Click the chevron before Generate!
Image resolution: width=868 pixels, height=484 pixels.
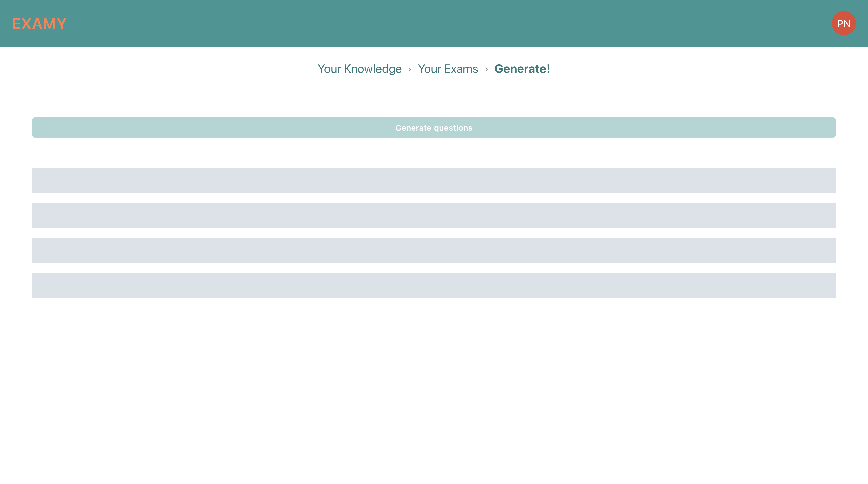[486, 69]
